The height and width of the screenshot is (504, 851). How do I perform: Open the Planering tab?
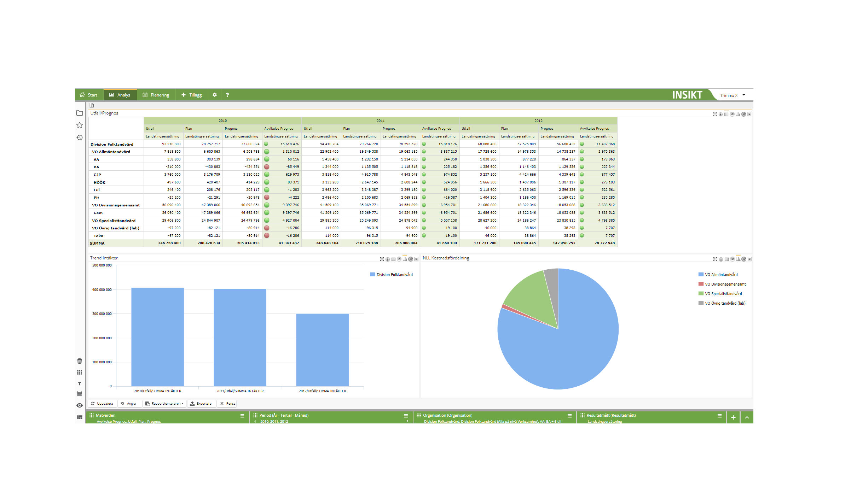(x=156, y=95)
